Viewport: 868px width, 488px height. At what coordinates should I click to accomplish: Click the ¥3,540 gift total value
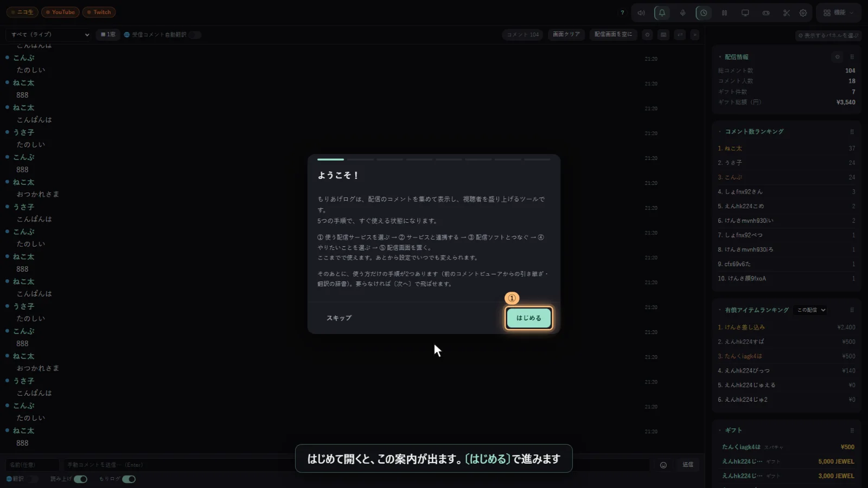tap(846, 102)
